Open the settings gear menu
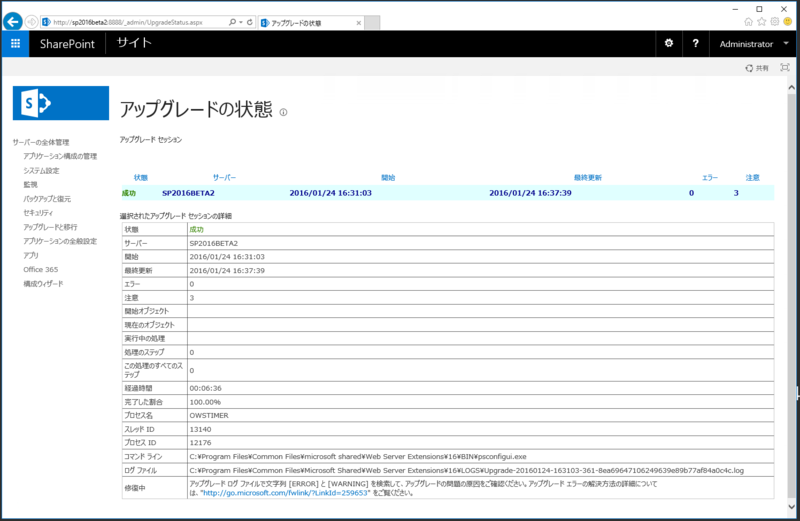The image size is (800, 521). [x=668, y=43]
